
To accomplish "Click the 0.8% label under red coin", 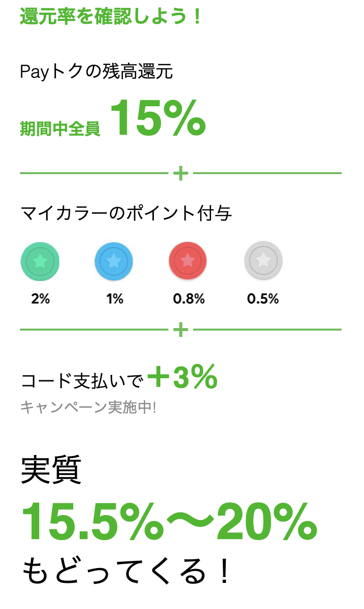I will [188, 299].
